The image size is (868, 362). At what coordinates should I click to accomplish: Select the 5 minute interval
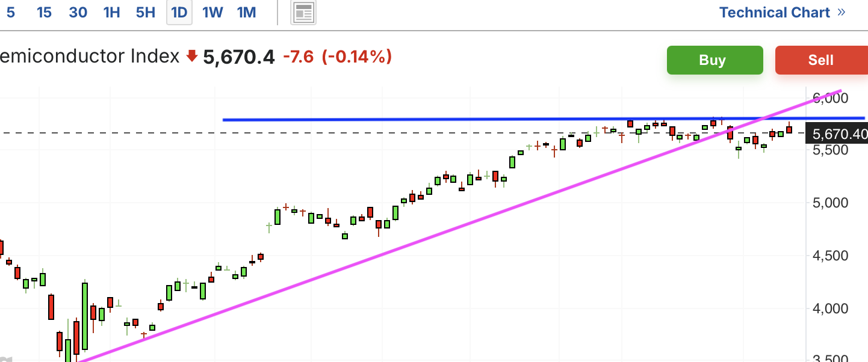tap(10, 13)
